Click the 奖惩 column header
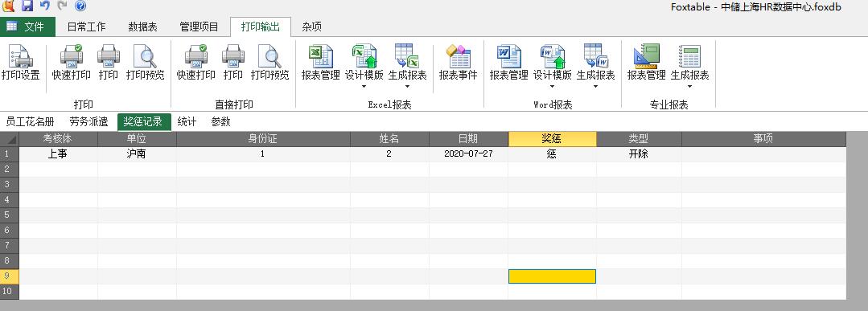Viewport: 868px width, 311px height. [552, 139]
